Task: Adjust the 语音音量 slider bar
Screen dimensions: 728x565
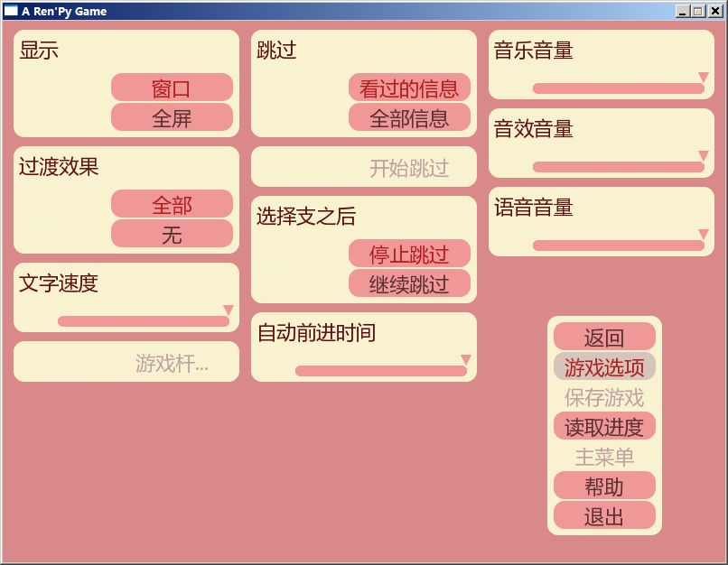Action: click(x=619, y=245)
